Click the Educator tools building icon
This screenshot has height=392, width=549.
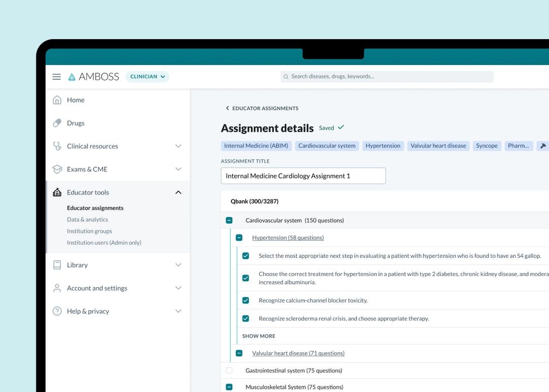click(x=57, y=192)
